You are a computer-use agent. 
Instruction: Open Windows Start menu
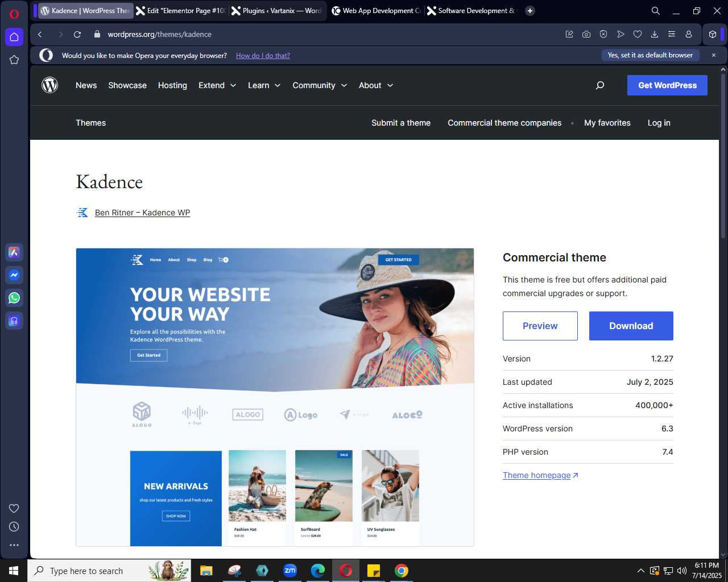pos(14,571)
